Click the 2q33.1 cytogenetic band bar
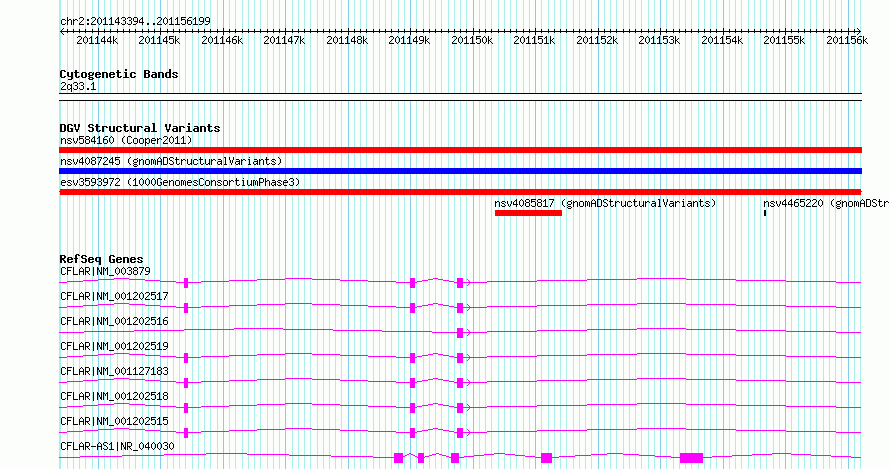Image resolution: width=890 pixels, height=469 pixels. [x=460, y=97]
